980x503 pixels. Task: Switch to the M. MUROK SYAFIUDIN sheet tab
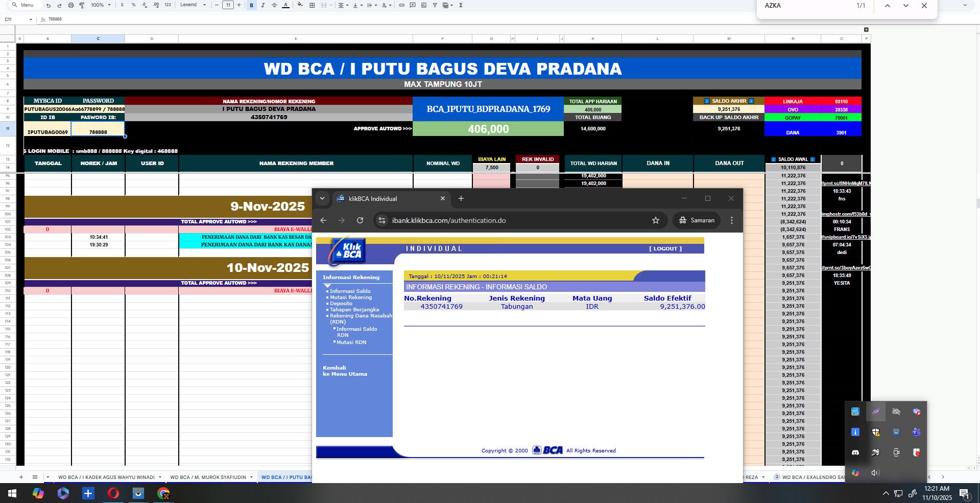click(x=208, y=477)
